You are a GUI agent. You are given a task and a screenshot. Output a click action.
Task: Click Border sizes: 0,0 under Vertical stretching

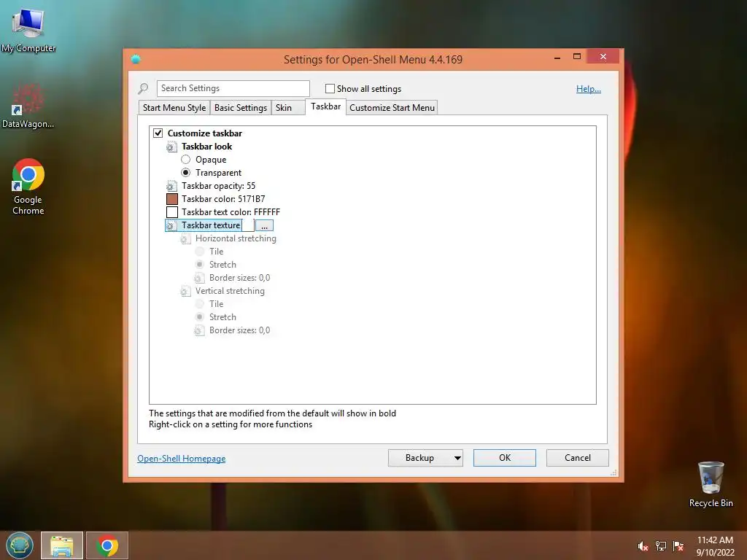point(239,330)
